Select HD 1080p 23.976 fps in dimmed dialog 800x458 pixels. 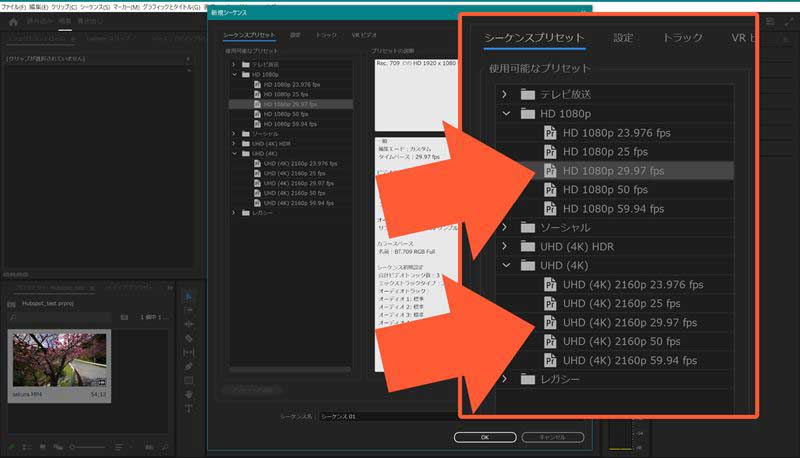(290, 85)
